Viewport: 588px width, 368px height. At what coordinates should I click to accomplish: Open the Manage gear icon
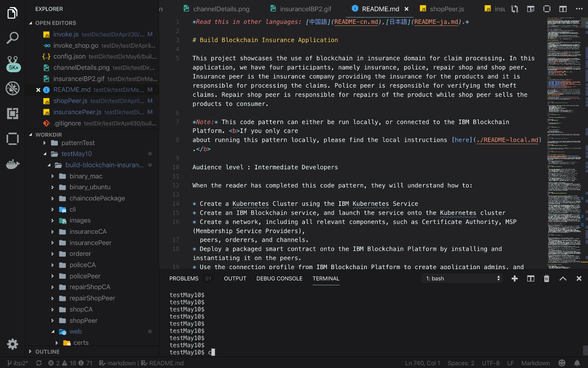pyautogui.click(x=13, y=344)
